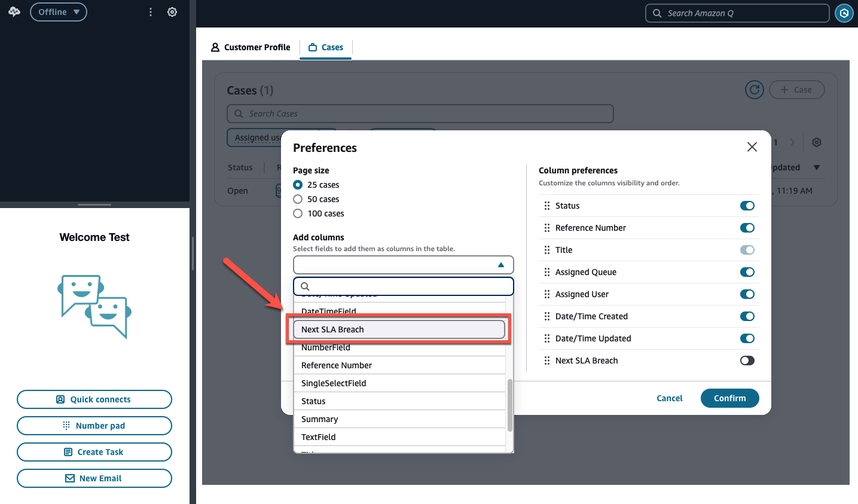Click drag handle beside Assigned Queue
The height and width of the screenshot is (504, 858).
point(546,272)
